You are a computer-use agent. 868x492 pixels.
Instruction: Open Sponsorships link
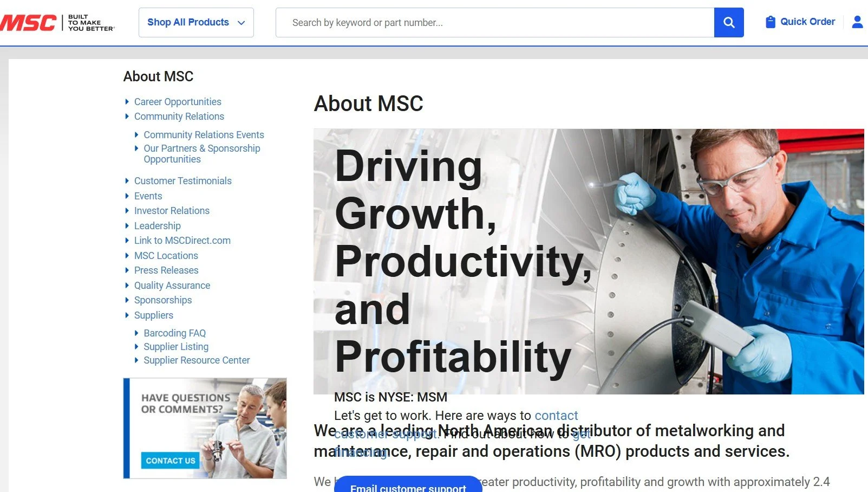click(x=163, y=300)
